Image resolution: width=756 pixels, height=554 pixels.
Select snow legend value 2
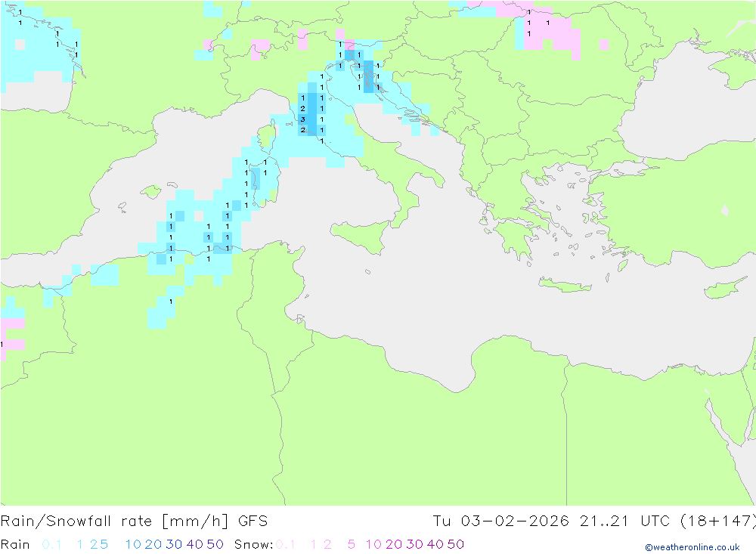[x=327, y=544]
